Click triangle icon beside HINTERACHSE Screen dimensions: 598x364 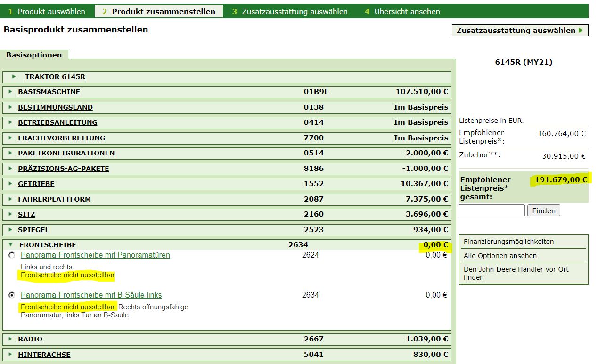click(10, 355)
